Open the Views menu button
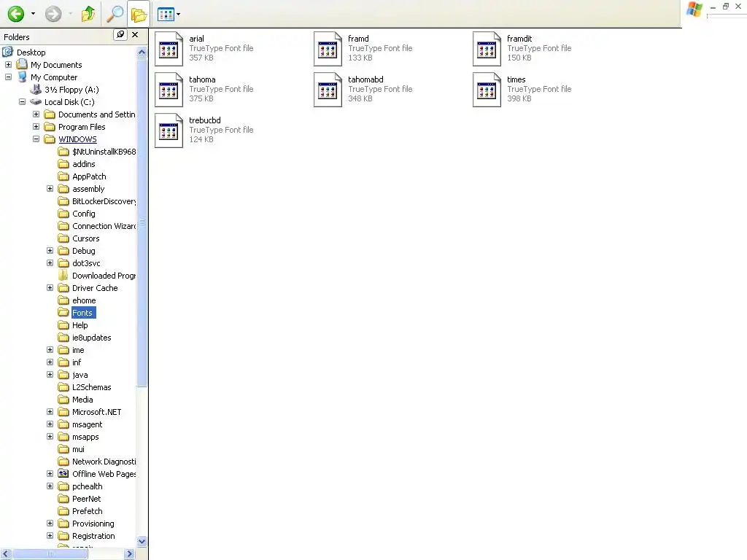 pos(169,15)
